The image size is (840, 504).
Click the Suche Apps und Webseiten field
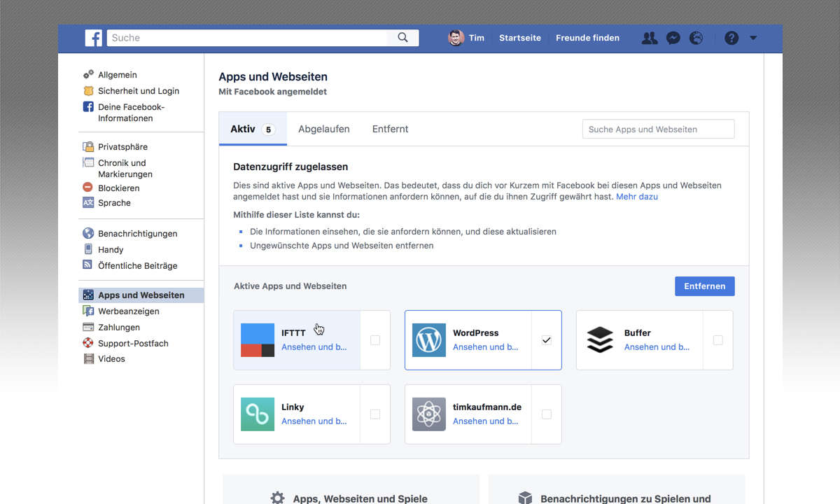[x=658, y=129]
